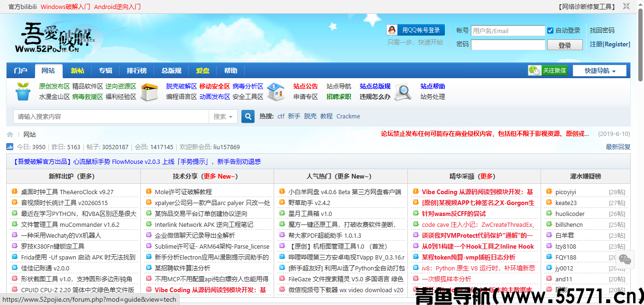The image size is (644, 305).
Task: Click the 登录 button
Action: click(565, 45)
